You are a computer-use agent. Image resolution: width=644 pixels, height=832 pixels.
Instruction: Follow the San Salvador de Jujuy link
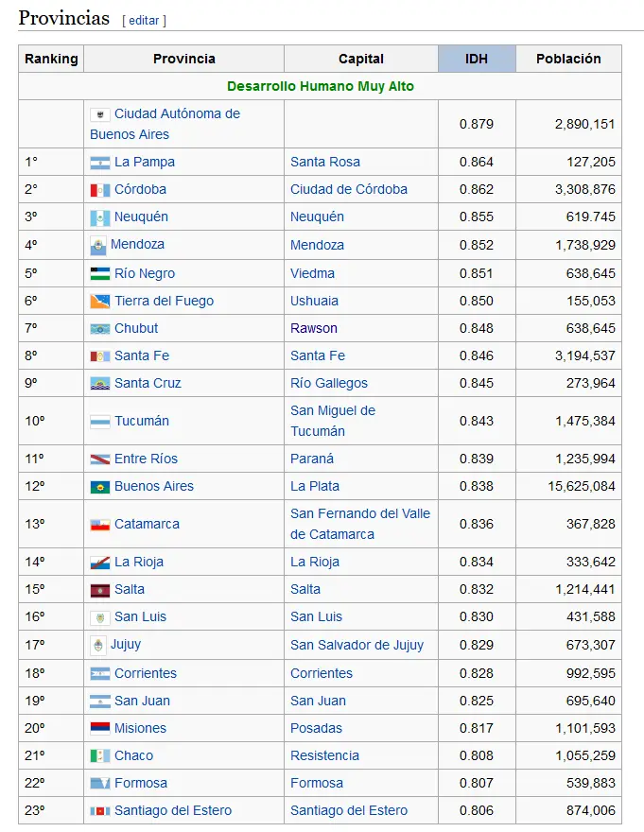pyautogui.click(x=357, y=645)
